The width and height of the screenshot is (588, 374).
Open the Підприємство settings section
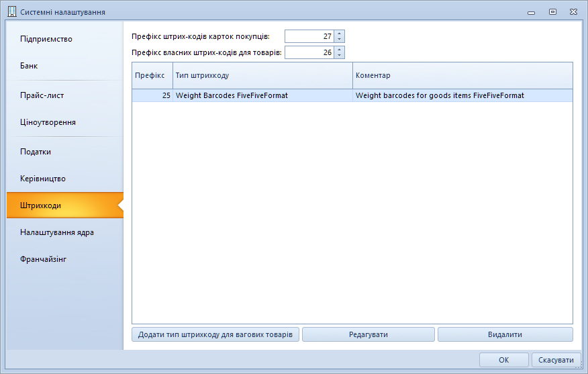point(46,39)
